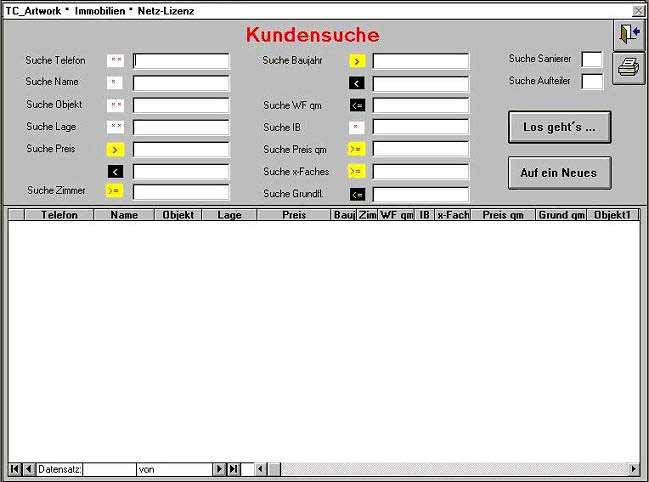Sort by the Telefon column header
The width and height of the screenshot is (649, 482).
[51, 215]
